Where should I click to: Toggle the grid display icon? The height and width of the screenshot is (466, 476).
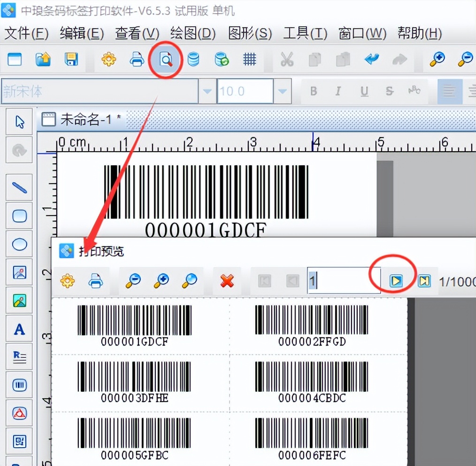pos(250,59)
